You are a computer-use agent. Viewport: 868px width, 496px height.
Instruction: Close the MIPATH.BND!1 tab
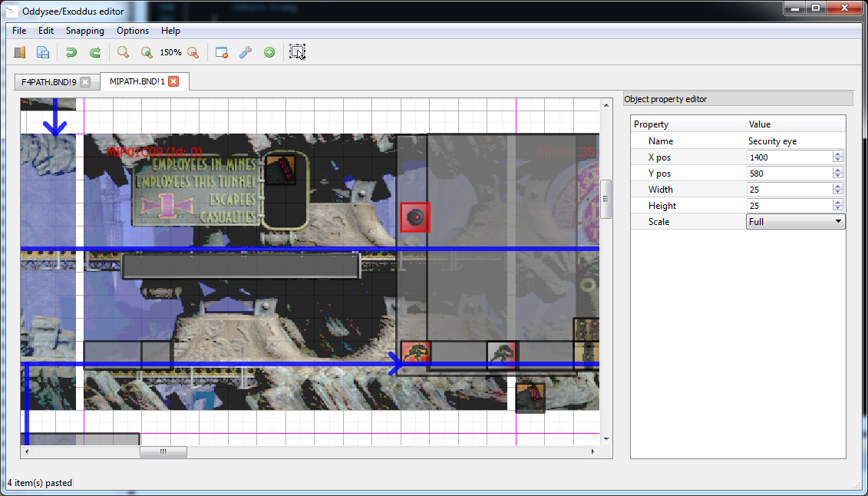pos(174,81)
